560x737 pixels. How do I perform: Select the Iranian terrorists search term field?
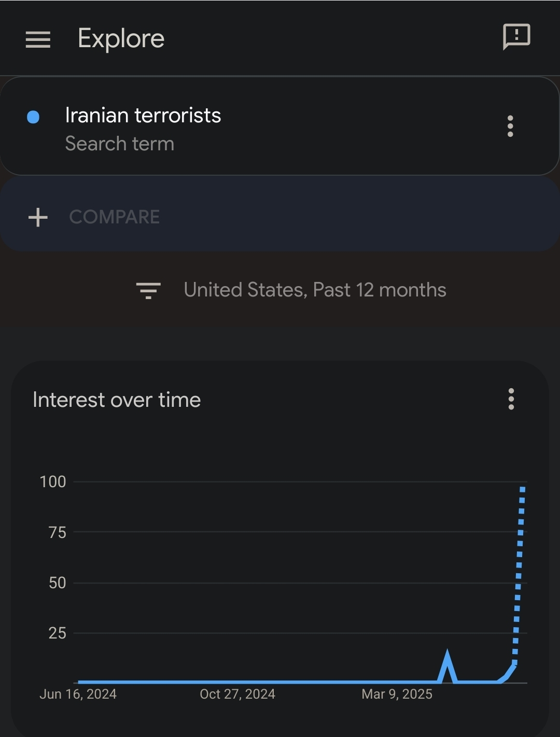tap(280, 126)
